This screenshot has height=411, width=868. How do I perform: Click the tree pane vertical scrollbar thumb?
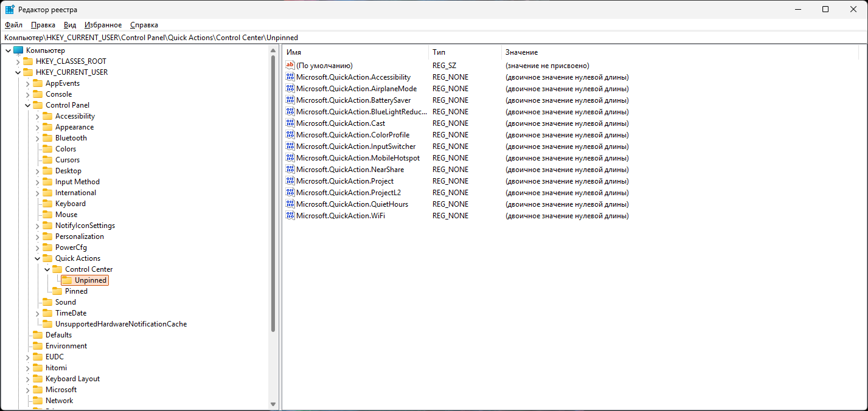(273, 194)
